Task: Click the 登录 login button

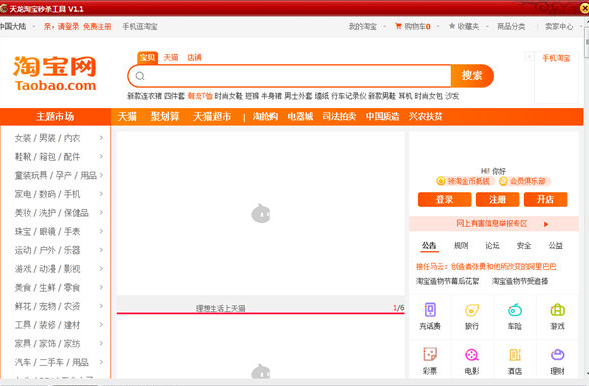Action: 444,199
